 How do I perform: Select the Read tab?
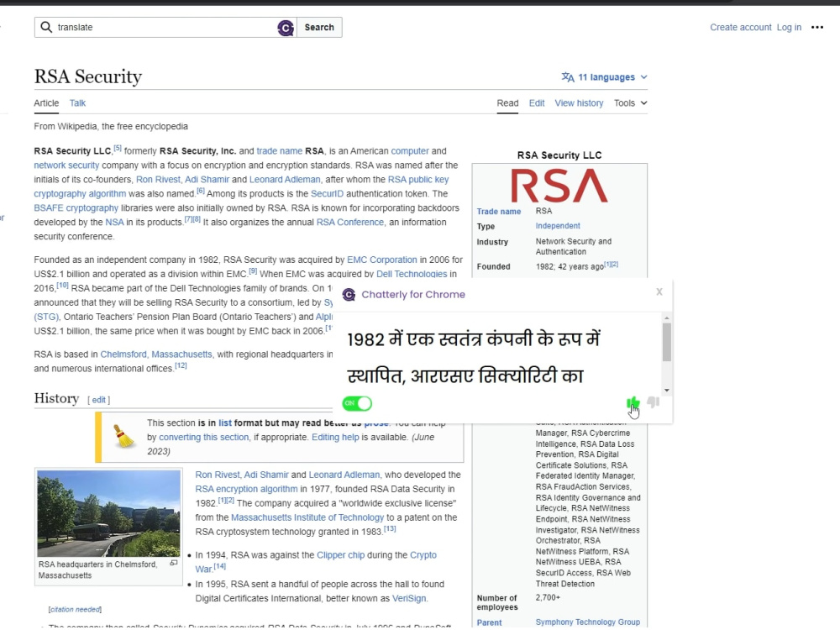point(507,102)
